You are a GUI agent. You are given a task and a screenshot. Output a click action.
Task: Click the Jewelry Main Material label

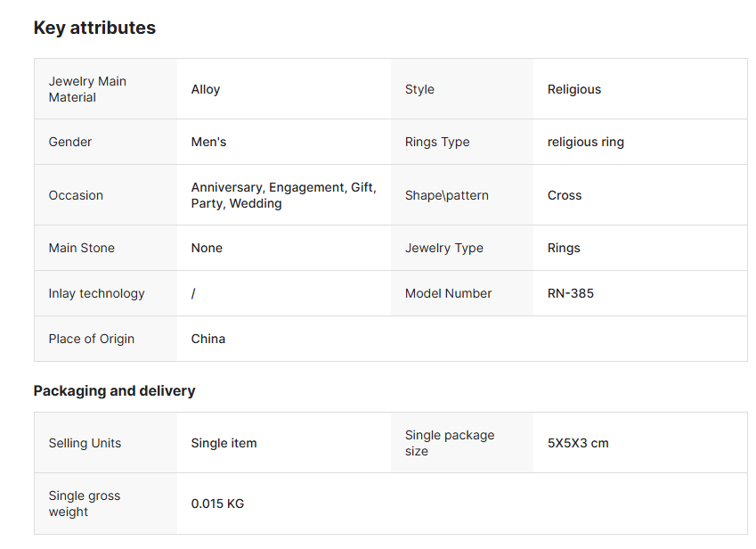pyautogui.click(x=87, y=89)
